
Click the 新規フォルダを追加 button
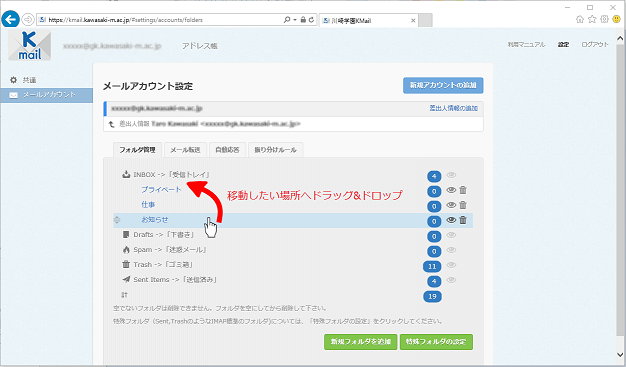361,342
